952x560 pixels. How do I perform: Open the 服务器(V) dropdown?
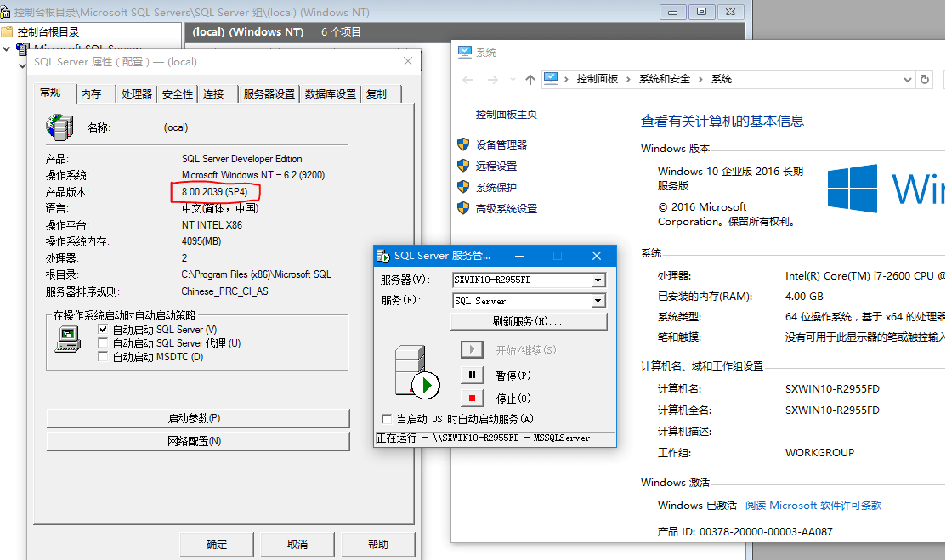pyautogui.click(x=598, y=280)
